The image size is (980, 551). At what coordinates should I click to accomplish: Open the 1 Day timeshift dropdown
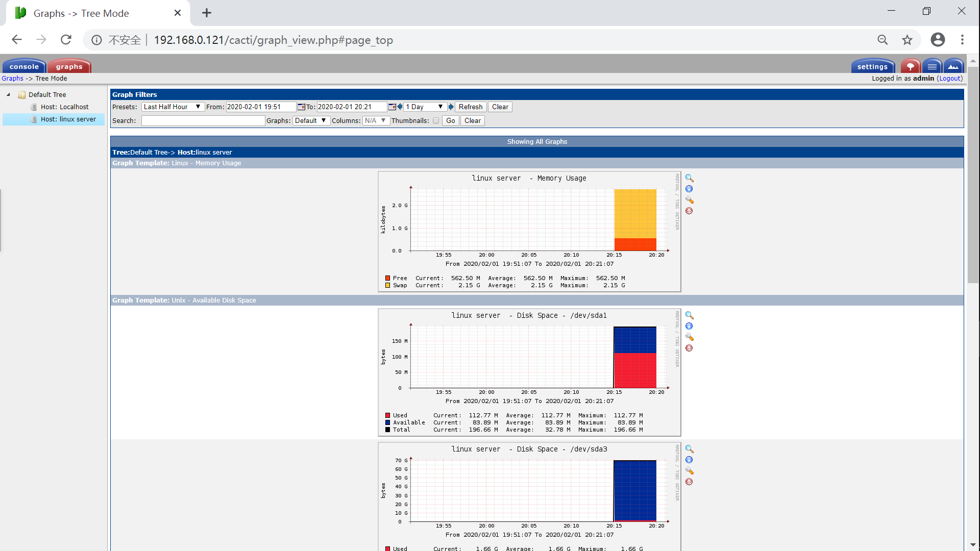[424, 107]
